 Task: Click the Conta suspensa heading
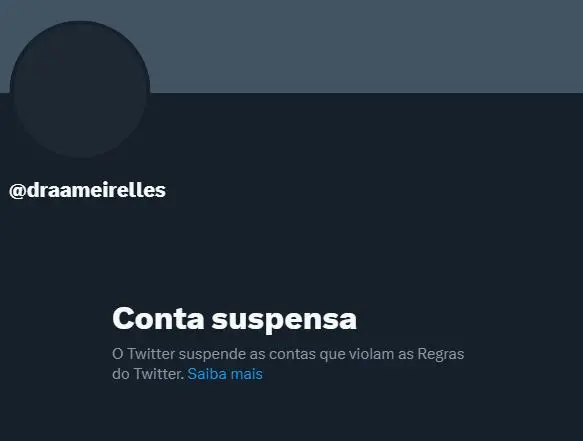click(x=235, y=319)
